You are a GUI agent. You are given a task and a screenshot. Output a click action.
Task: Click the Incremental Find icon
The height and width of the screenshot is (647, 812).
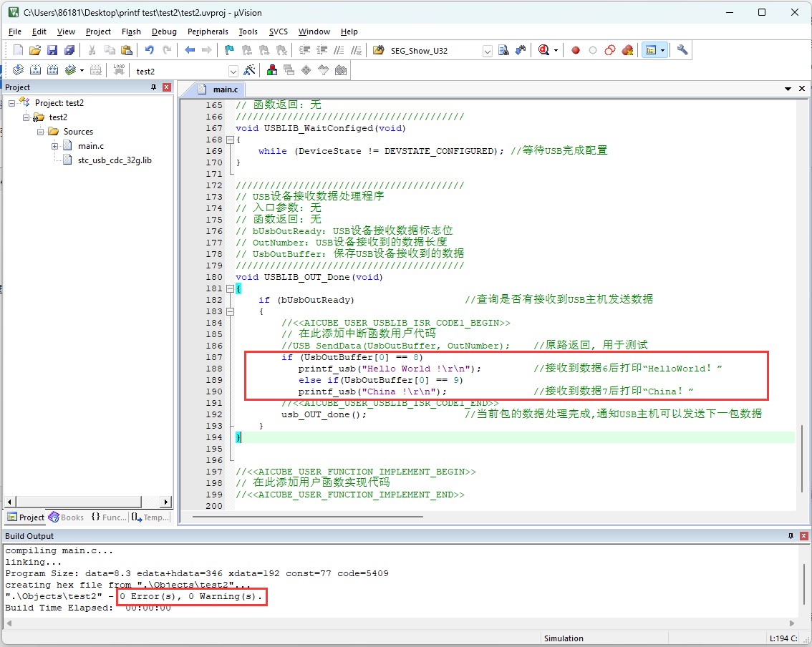click(520, 50)
